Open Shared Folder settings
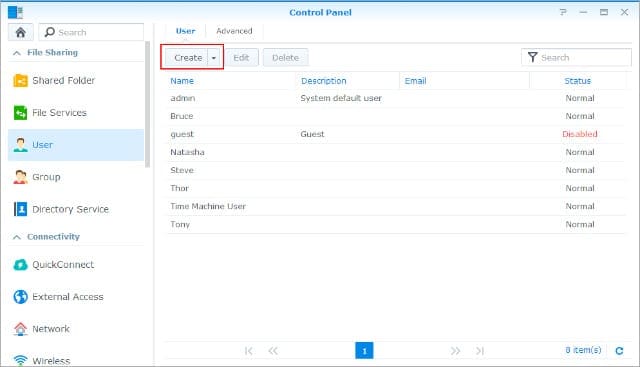The width and height of the screenshot is (640, 367). coord(76,80)
